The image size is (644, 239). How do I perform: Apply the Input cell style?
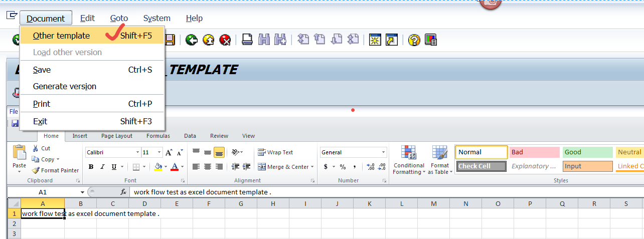pos(588,166)
